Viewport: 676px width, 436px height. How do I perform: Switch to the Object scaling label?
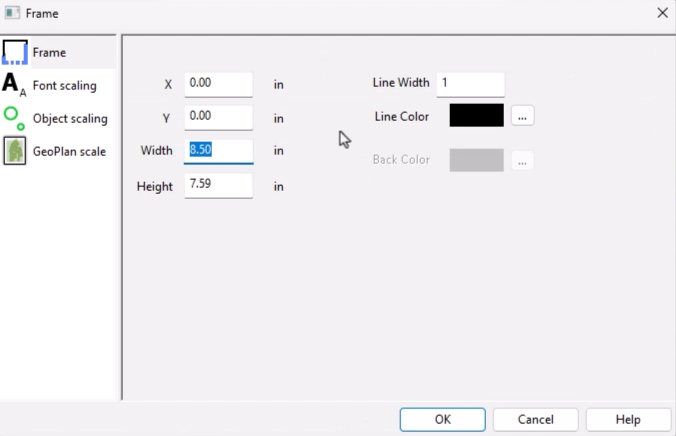[x=70, y=119]
